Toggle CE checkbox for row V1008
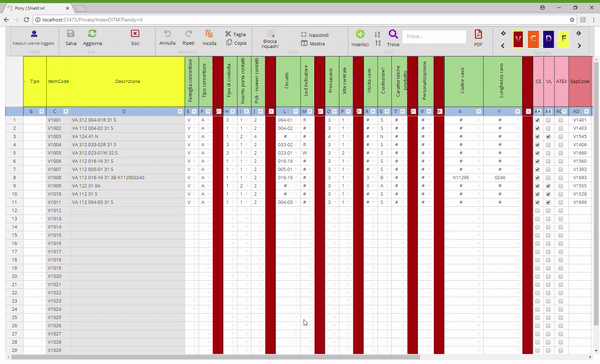Image resolution: width=600 pixels, height=364 pixels. point(538,178)
